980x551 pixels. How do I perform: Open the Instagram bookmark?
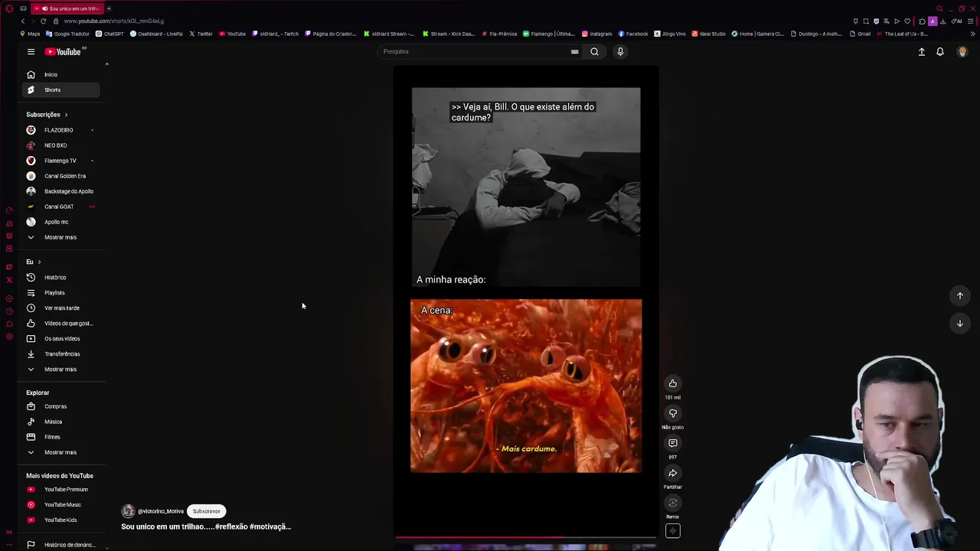click(x=597, y=34)
